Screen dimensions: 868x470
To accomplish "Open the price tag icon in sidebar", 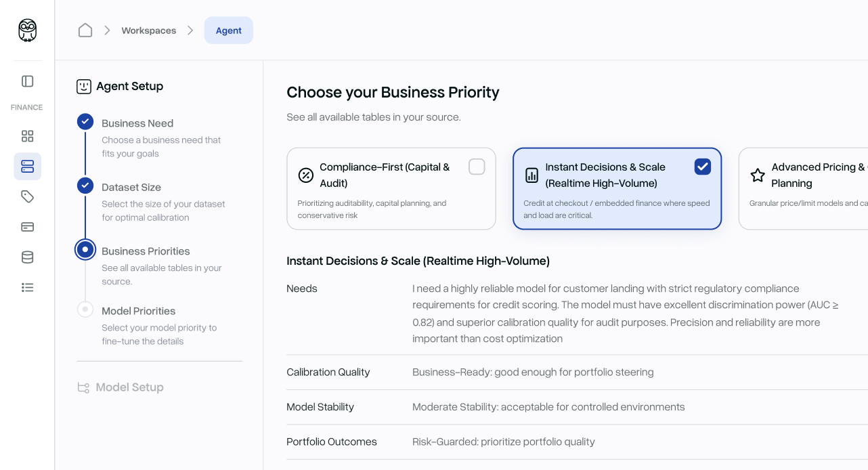I will point(27,196).
